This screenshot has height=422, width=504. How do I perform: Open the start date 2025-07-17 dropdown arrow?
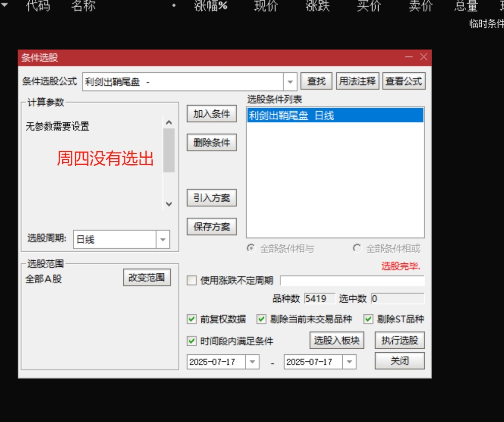point(252,362)
